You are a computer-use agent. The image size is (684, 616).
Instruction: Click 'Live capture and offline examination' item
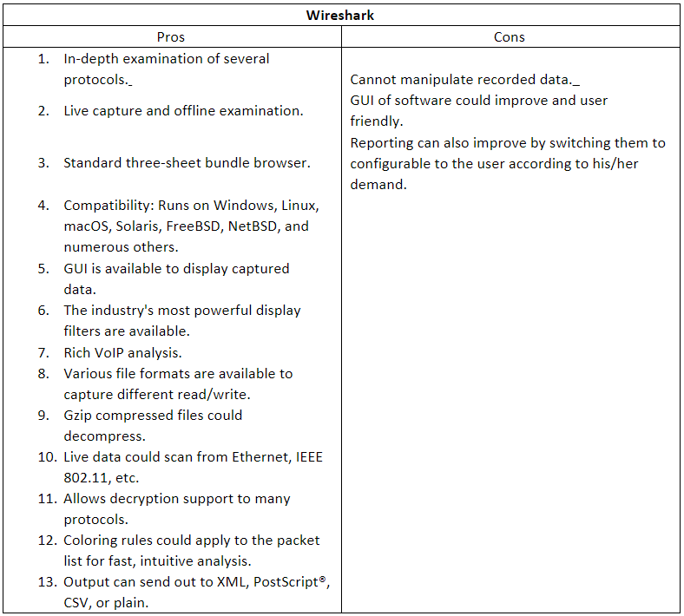(183, 111)
